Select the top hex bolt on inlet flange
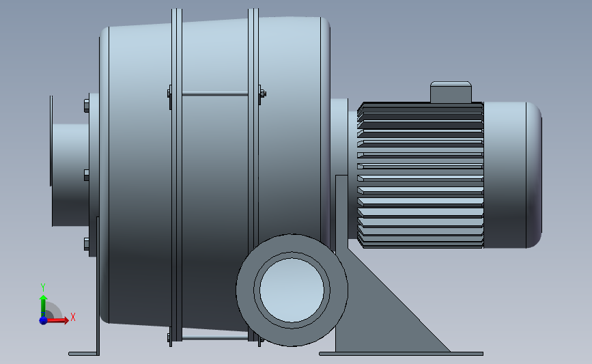This screenshot has height=364, width=592. pos(87,106)
